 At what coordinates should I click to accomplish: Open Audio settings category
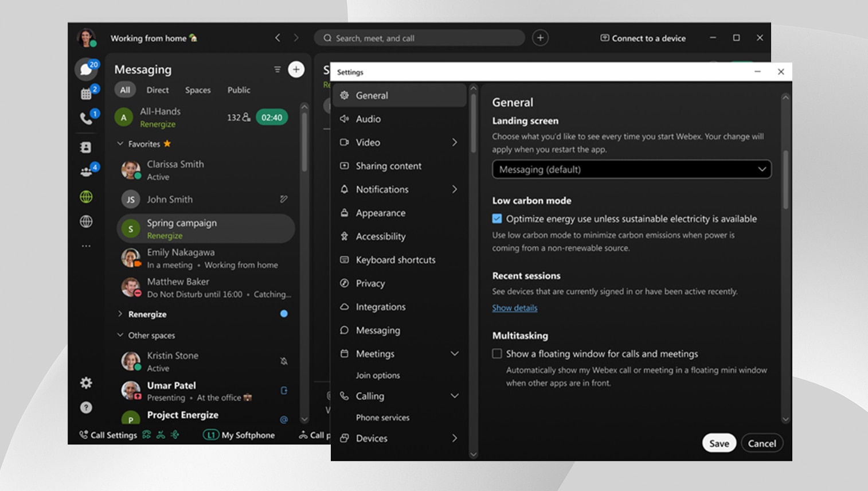coord(400,119)
